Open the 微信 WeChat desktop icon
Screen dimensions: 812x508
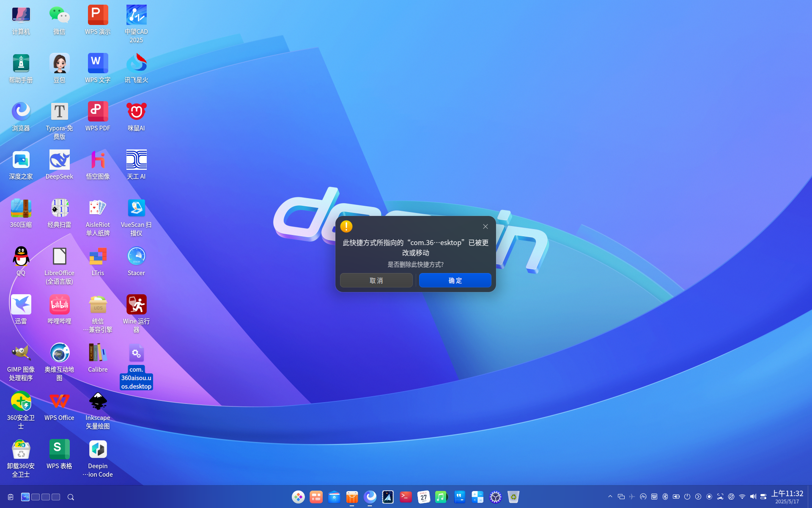[59, 20]
